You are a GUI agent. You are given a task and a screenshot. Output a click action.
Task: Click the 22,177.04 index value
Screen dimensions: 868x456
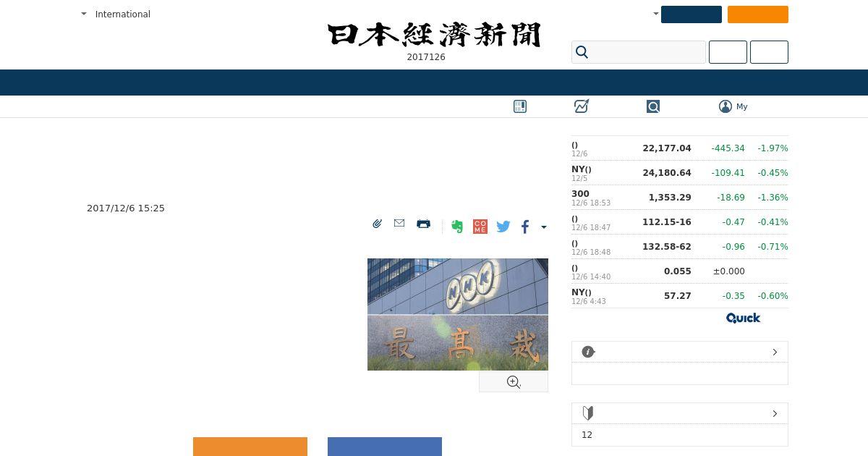[x=667, y=148]
